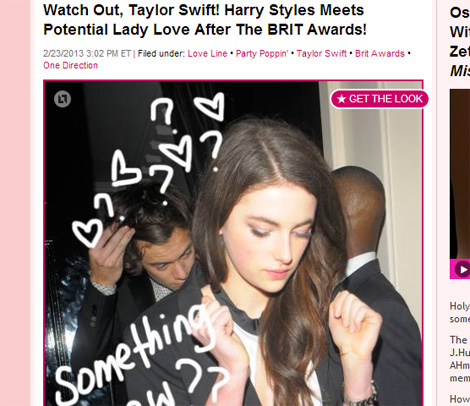Click the article date 2/23/2013 timestamp
The height and width of the screenshot is (406, 470).
87,54
